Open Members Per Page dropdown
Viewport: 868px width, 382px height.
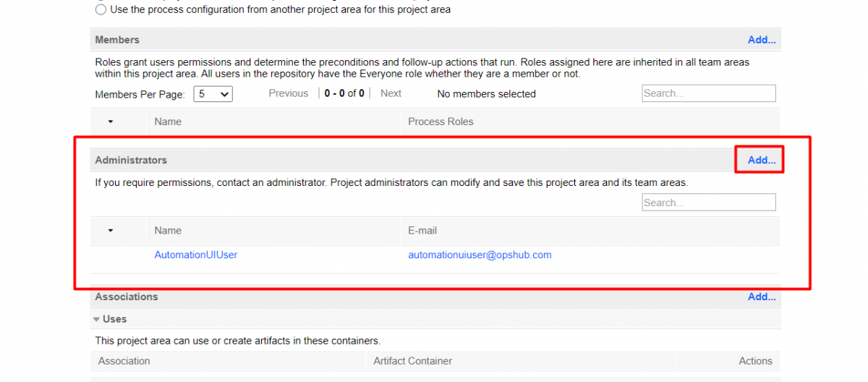click(x=213, y=94)
